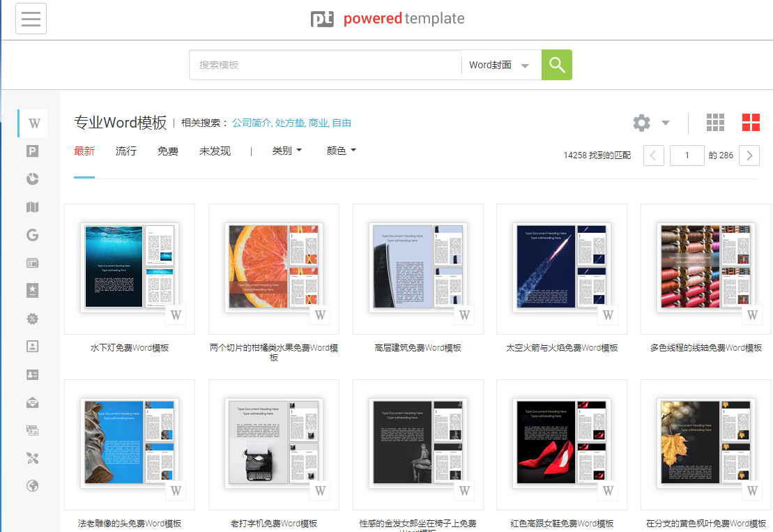This screenshot has height=532, width=773.
Task: Select the PowerPoint templates sidebar icon
Action: tap(33, 151)
